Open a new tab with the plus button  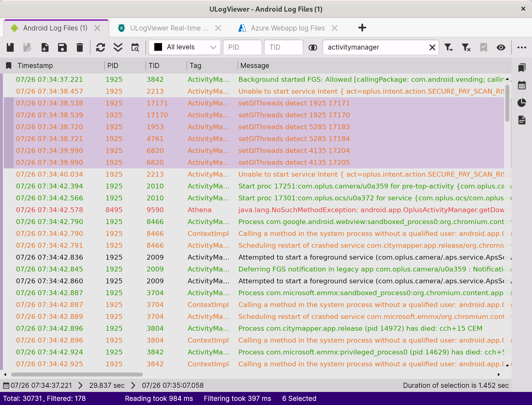(x=362, y=28)
